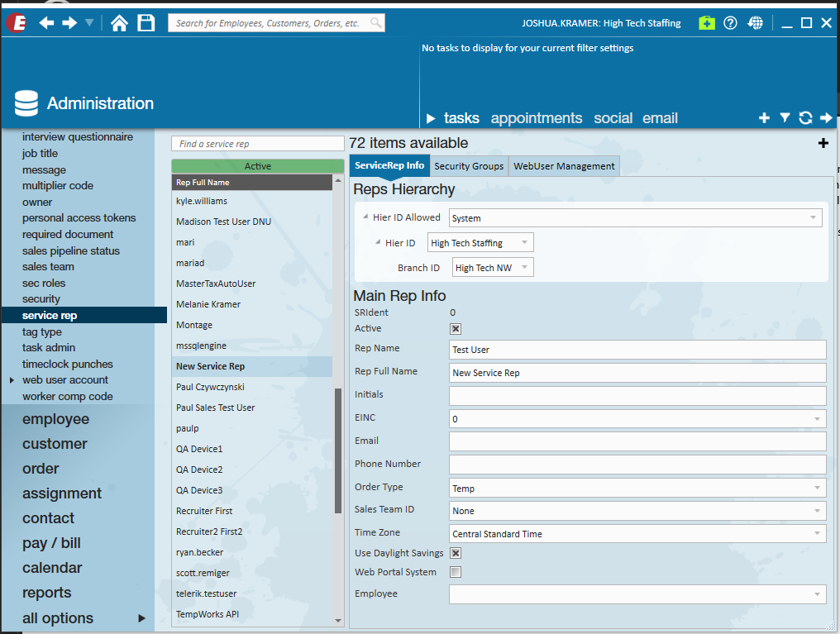
Task: Collapse the Hier ID tree arrow
Action: click(378, 242)
